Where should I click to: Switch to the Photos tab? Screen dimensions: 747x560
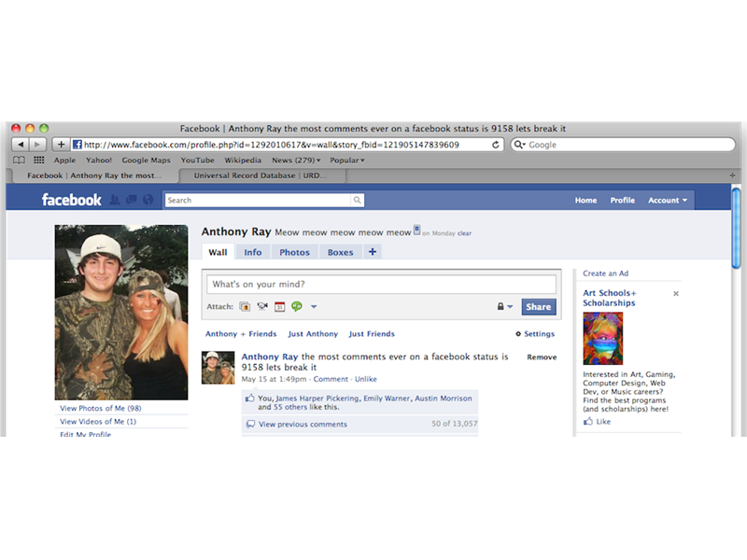294,251
